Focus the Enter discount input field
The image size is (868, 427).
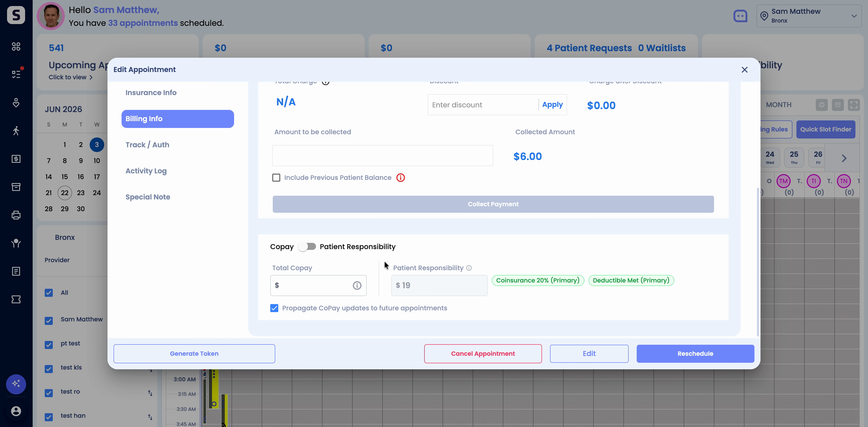coord(483,105)
